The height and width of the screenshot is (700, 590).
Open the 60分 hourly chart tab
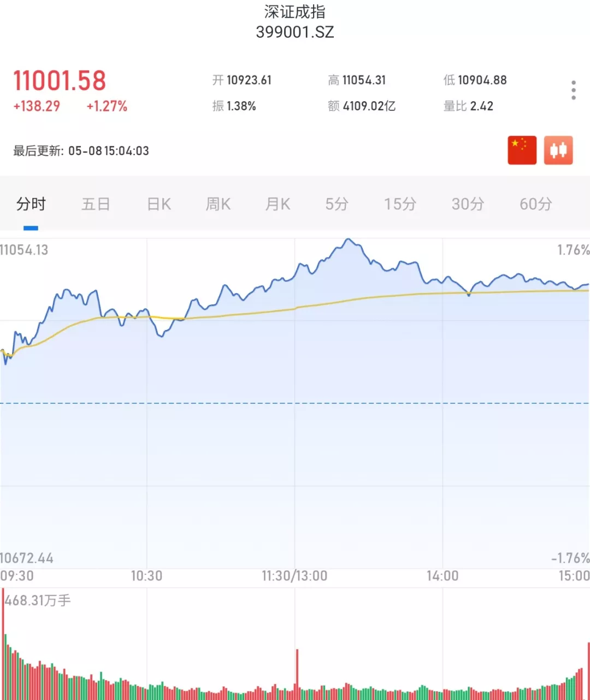(x=534, y=204)
